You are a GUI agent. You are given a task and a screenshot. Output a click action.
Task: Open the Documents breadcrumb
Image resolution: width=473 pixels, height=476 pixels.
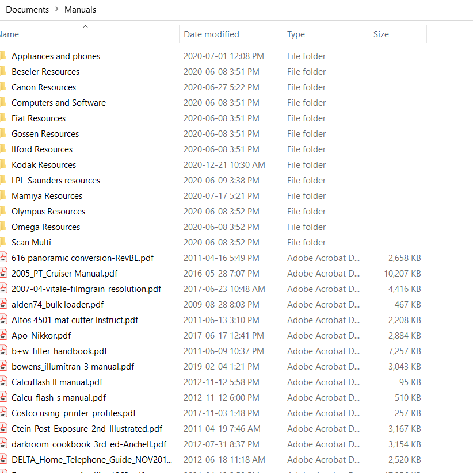coord(28,10)
